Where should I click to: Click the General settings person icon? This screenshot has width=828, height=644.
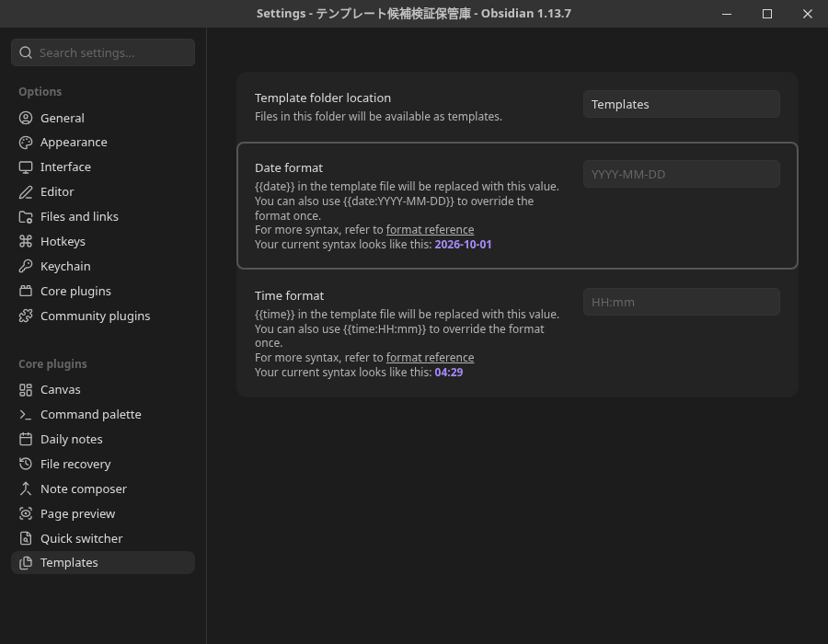(26, 118)
